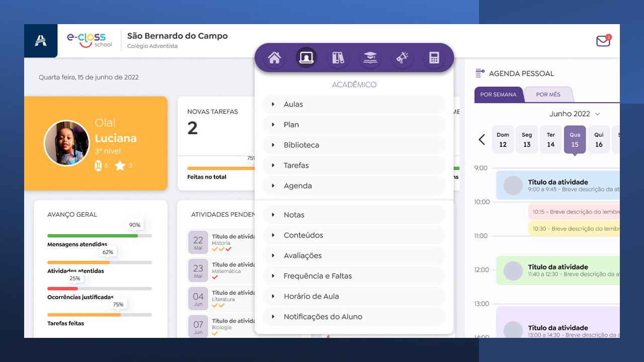Click the Tarefas feitas 75% progress bar

coord(100,315)
